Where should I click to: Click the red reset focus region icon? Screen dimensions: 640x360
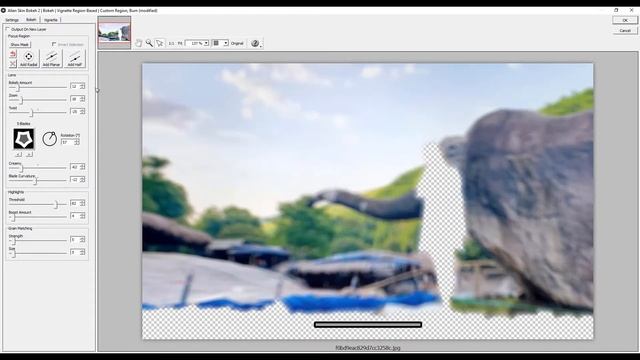(13, 54)
